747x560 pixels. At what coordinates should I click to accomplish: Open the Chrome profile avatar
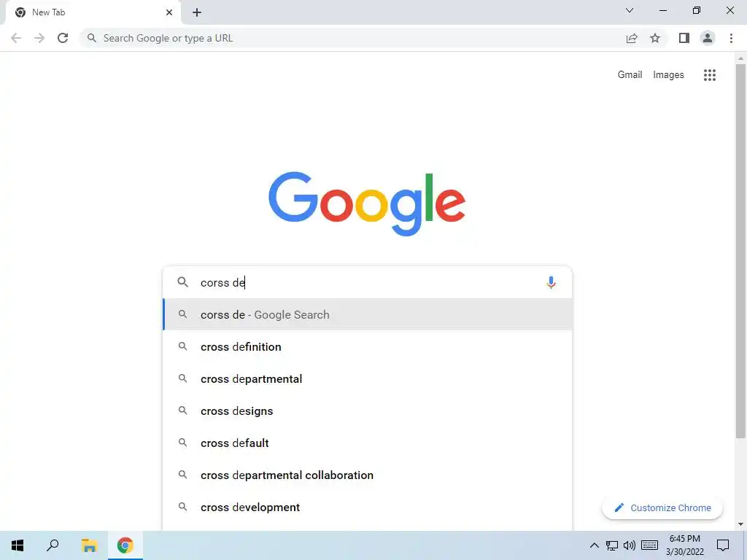[x=708, y=38]
